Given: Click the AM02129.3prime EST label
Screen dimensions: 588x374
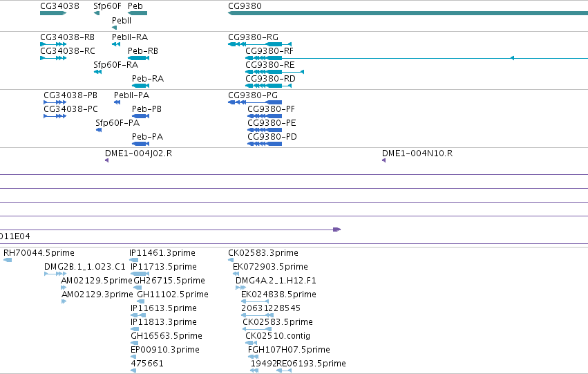Looking at the screenshot, I should 97,294.
